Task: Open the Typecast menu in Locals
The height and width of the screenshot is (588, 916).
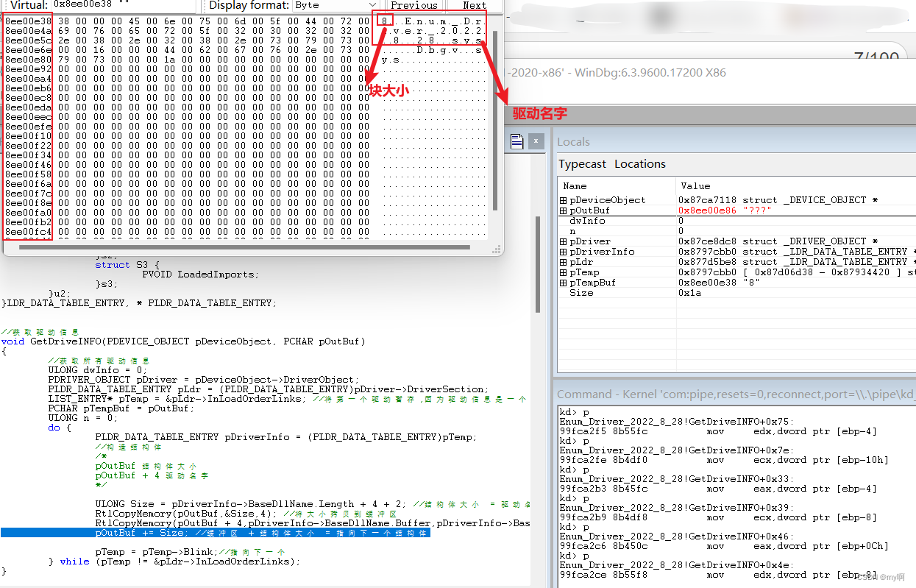Action: pyautogui.click(x=582, y=164)
